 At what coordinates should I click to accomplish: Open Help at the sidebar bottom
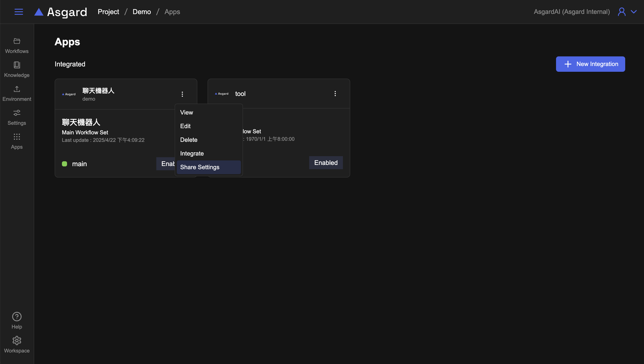pos(17,320)
